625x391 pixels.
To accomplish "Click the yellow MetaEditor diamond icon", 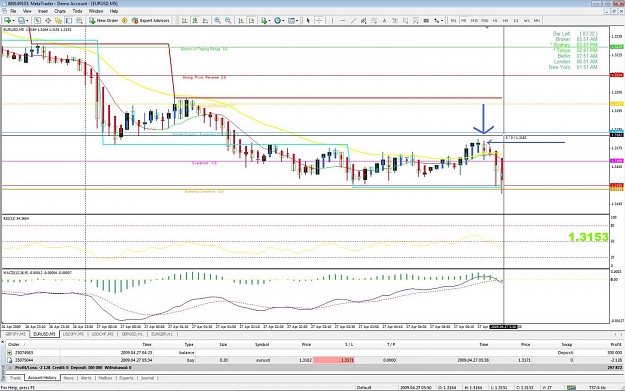I will pos(125,20).
